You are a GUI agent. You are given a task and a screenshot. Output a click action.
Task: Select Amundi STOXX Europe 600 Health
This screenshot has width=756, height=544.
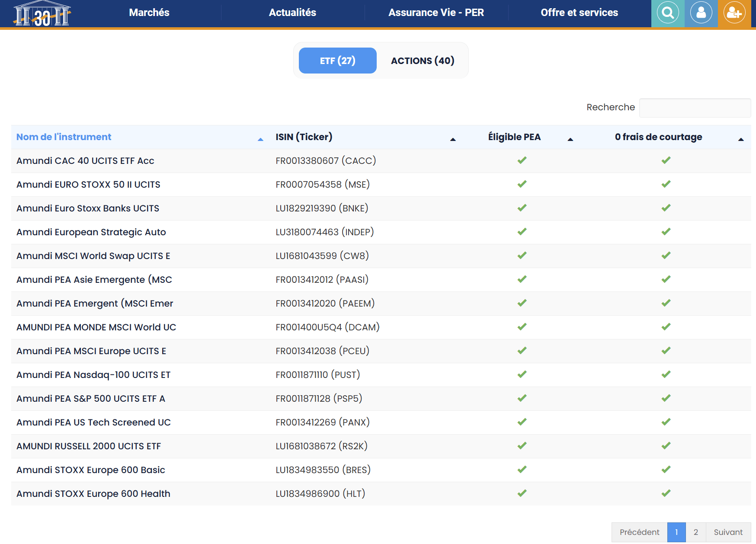click(93, 494)
